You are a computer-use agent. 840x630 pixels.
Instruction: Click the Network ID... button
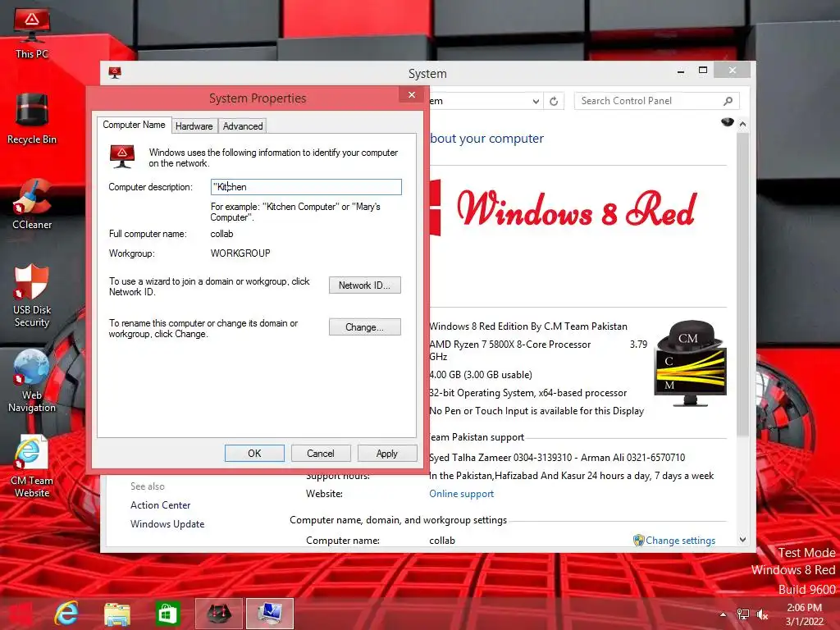(x=364, y=285)
